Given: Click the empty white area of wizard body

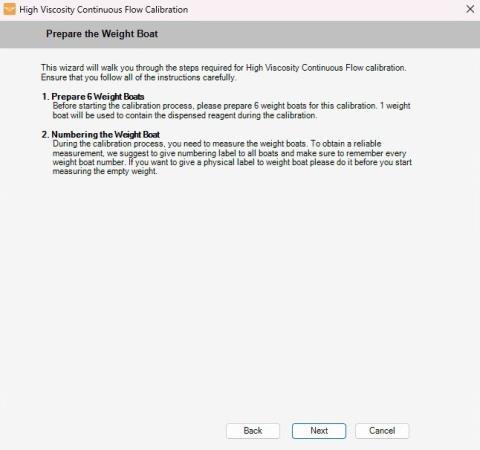Looking at the screenshot, I should [240, 283].
